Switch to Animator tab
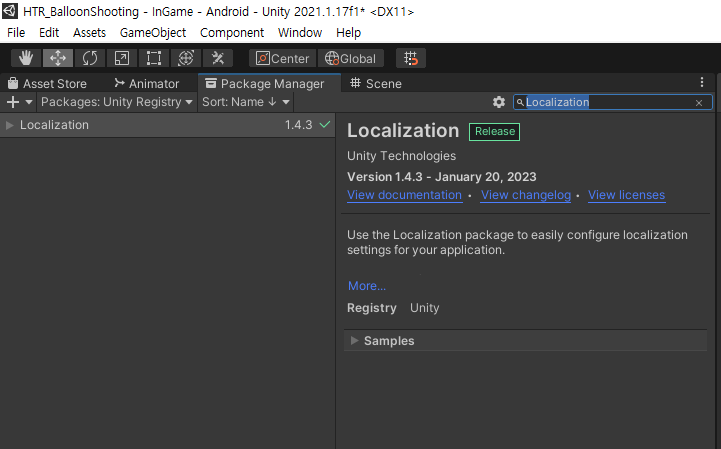 click(147, 84)
